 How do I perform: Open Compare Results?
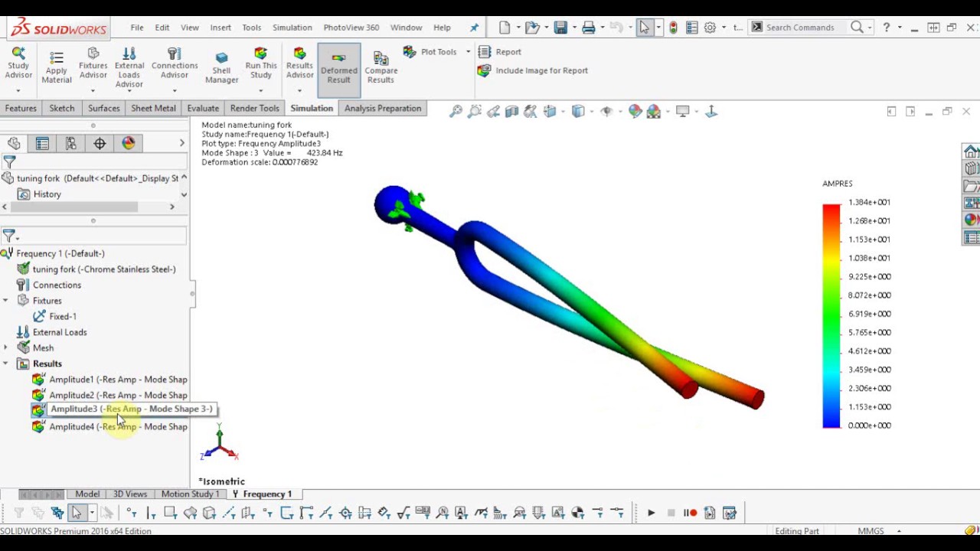(381, 67)
